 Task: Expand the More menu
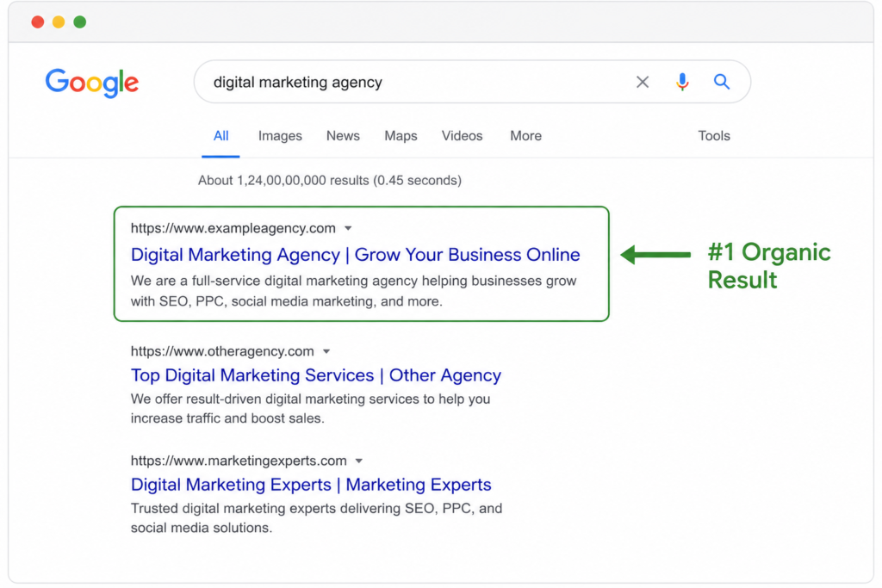(x=526, y=136)
